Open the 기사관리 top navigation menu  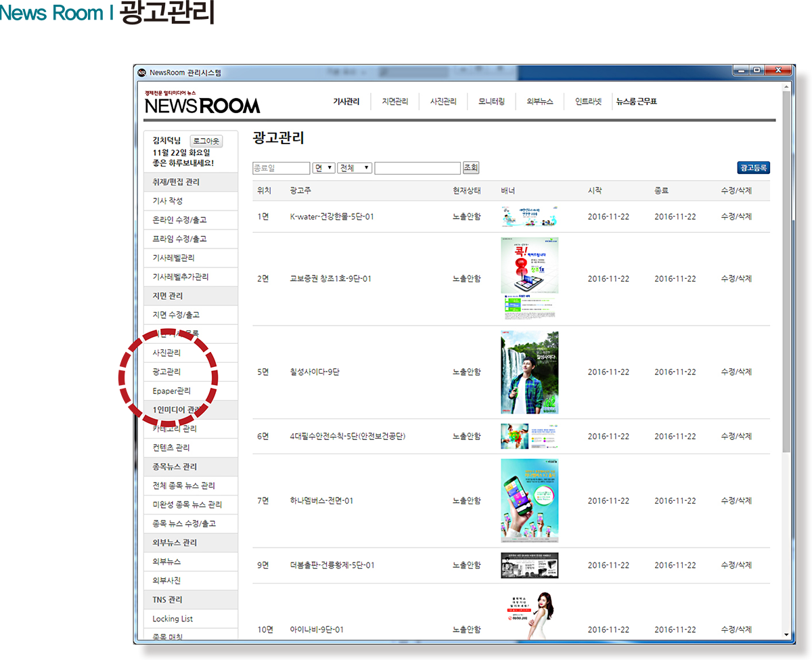[x=346, y=102]
